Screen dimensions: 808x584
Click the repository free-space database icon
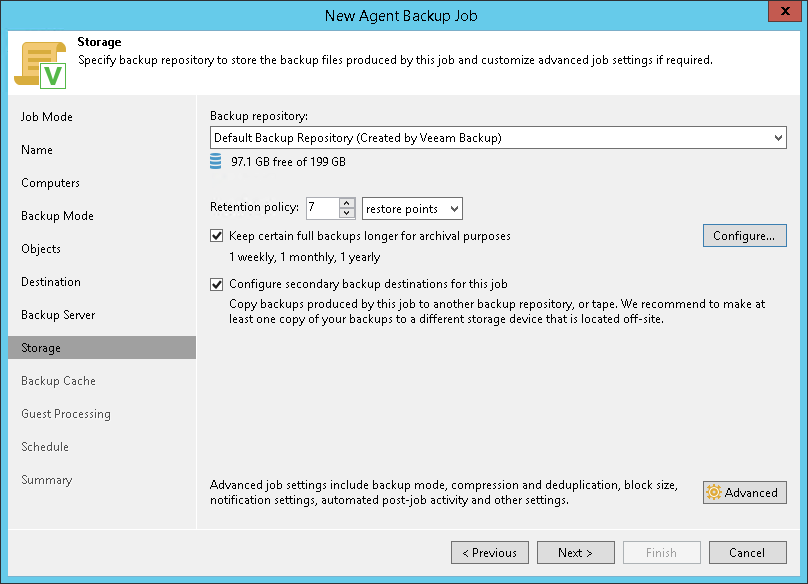216,161
